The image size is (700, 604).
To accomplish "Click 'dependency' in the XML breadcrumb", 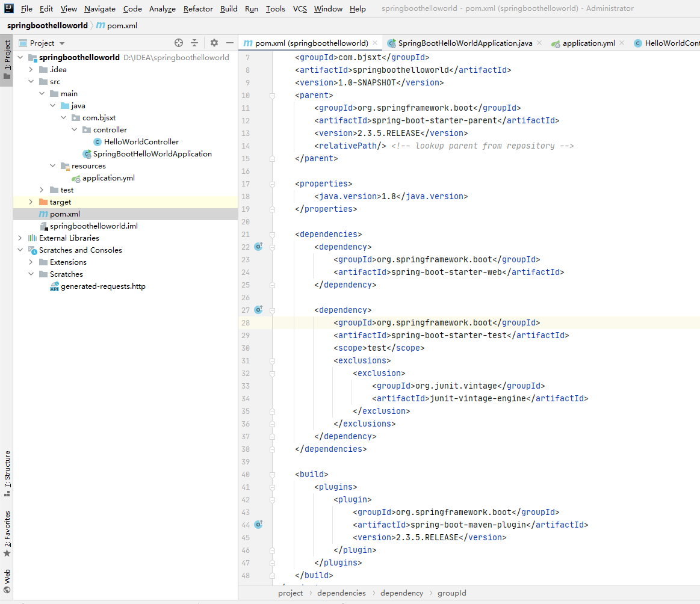I will [x=401, y=593].
